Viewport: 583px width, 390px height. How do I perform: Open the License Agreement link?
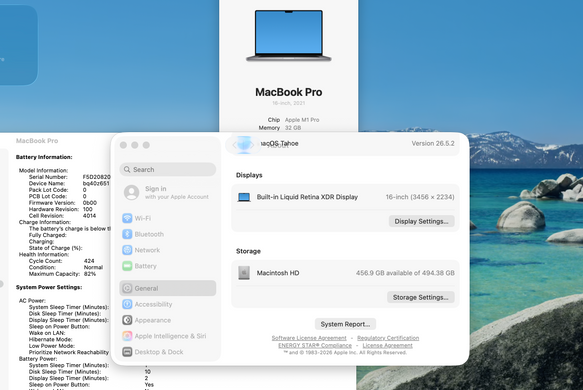387,345
